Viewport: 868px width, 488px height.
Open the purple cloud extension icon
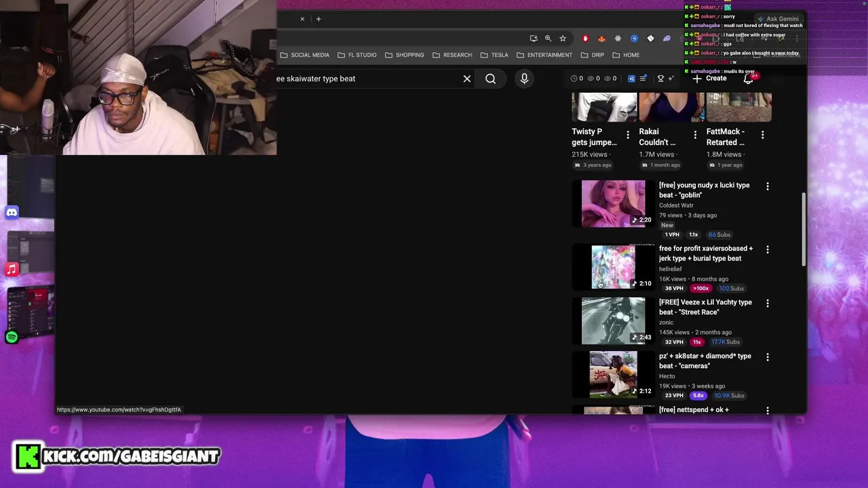point(667,39)
